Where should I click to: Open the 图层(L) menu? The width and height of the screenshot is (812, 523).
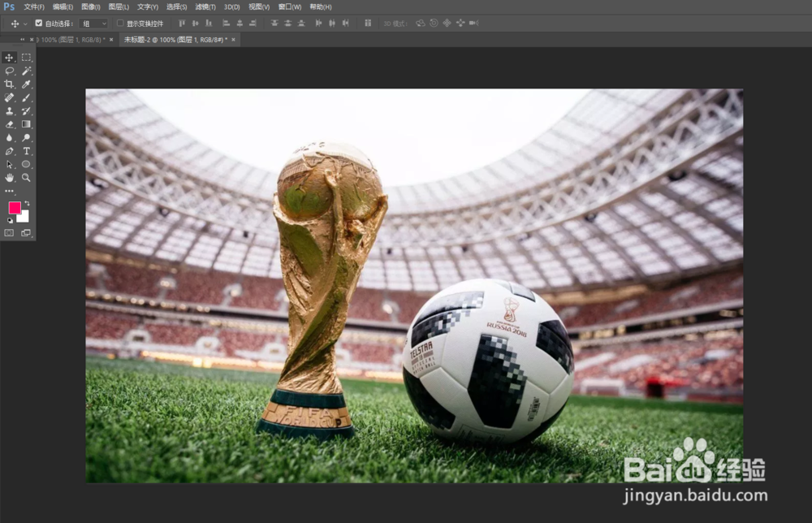pos(119,6)
